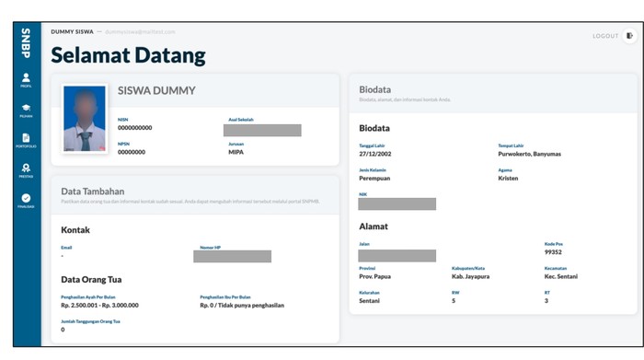Click the SNBP logo in sidebar

[x=26, y=43]
